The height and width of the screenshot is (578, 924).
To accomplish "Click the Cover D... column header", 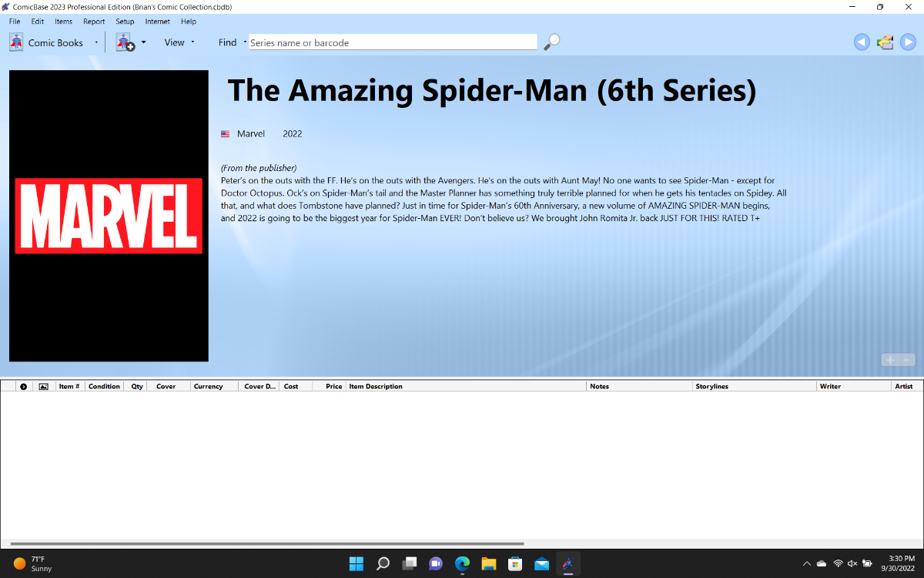I will coord(259,386).
